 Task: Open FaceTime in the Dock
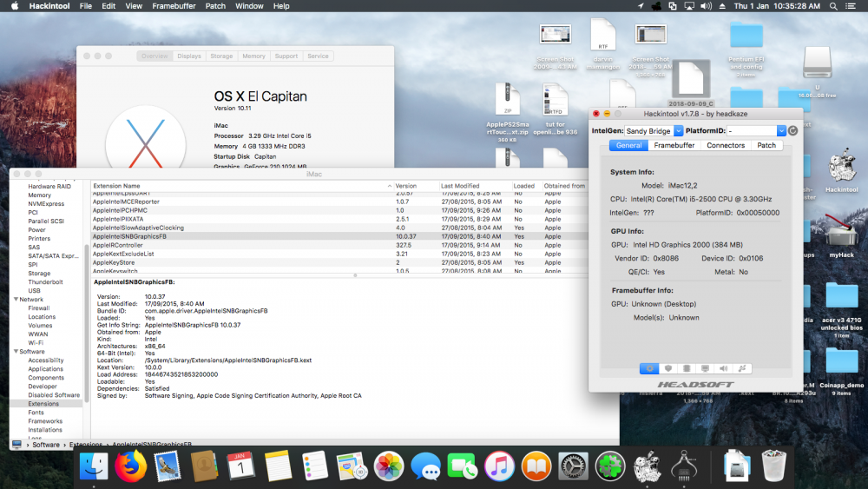[463, 466]
